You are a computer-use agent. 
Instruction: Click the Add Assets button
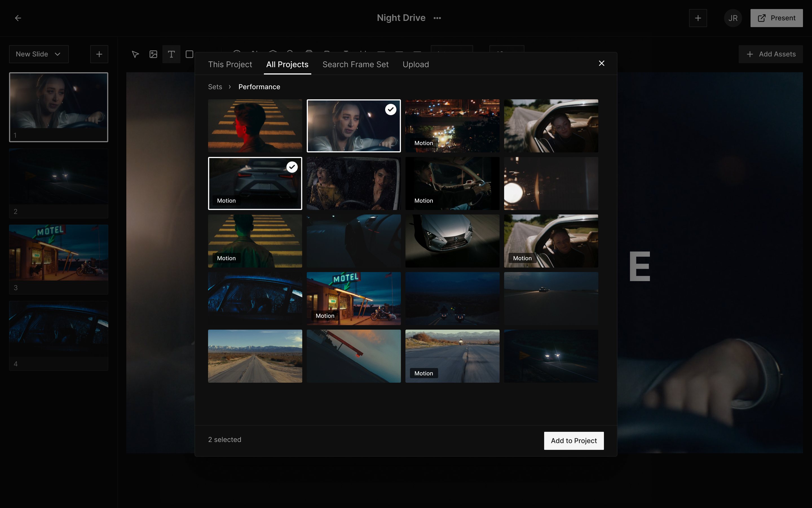(x=771, y=54)
